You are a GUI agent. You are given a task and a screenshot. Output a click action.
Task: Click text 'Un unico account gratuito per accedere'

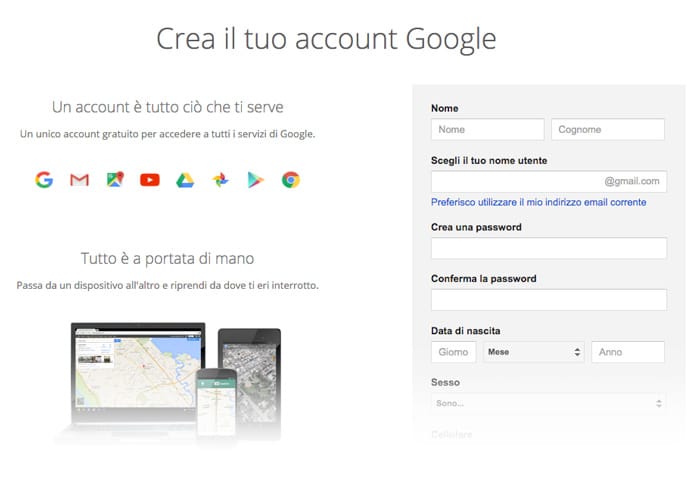[110, 134]
